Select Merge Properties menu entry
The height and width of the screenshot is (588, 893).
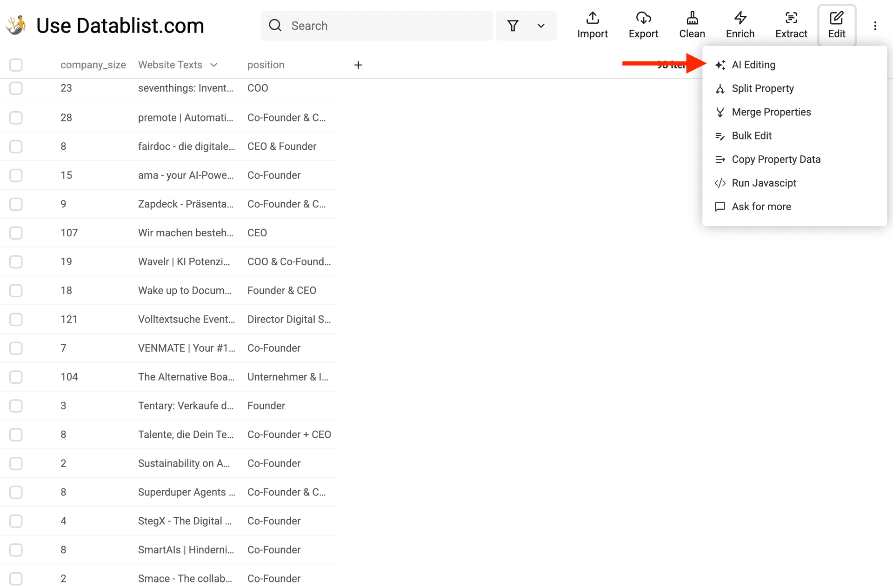pyautogui.click(x=771, y=112)
